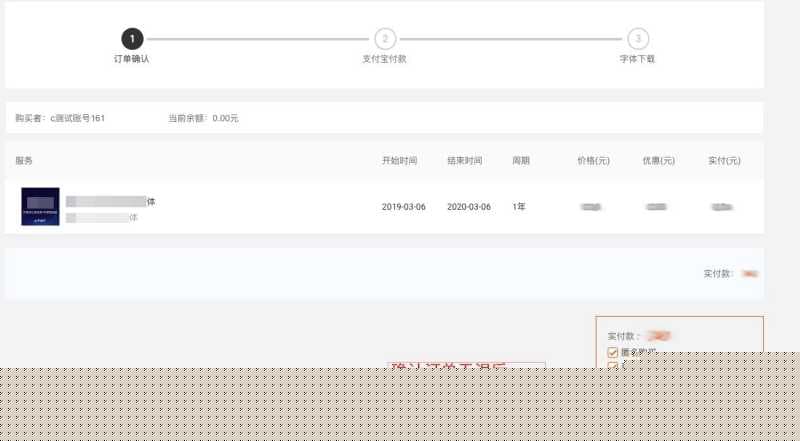Select the 支付宝付款 step label

pyautogui.click(x=384, y=59)
